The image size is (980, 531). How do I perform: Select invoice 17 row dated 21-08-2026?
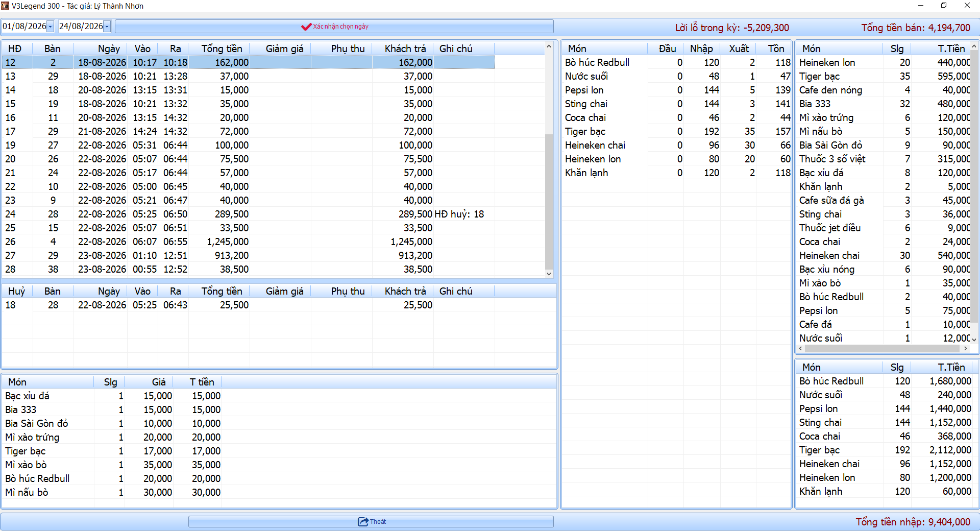(x=248, y=131)
